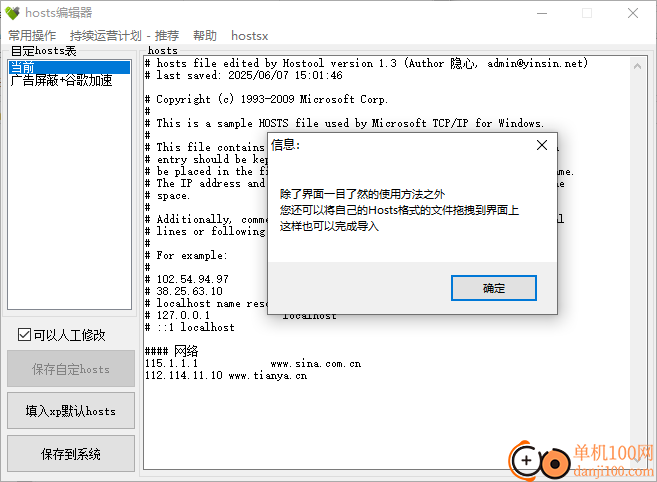Image resolution: width=657 pixels, height=482 pixels.
Task: Click the line with www.sina.com.cn
Action: (x=253, y=363)
